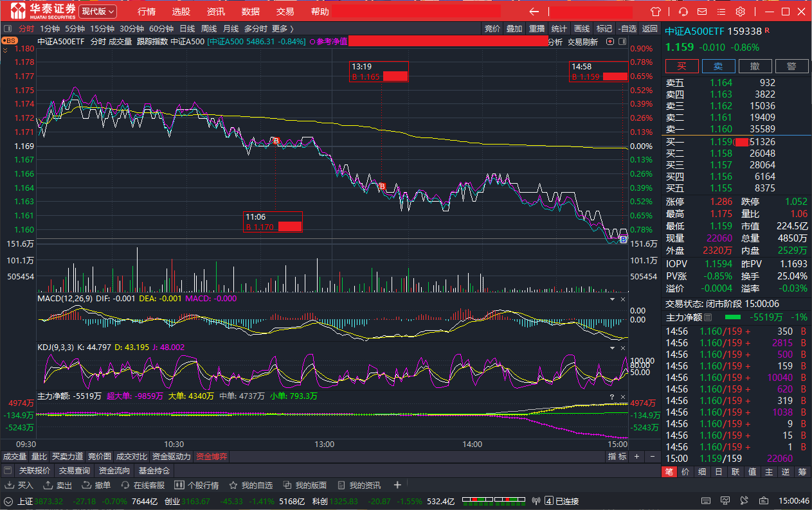The width and height of the screenshot is (812, 510).
Task: Switch to the 日线 daily chart tab
Action: [x=187, y=28]
